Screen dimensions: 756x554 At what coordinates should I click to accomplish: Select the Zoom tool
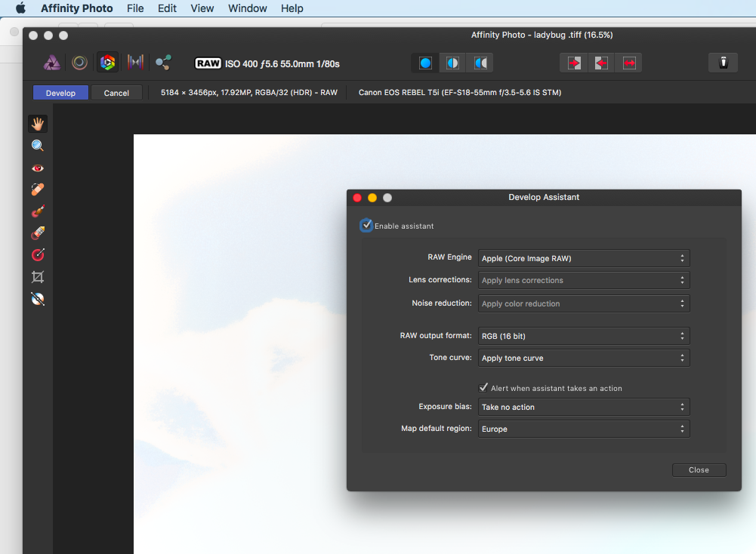pyautogui.click(x=38, y=146)
